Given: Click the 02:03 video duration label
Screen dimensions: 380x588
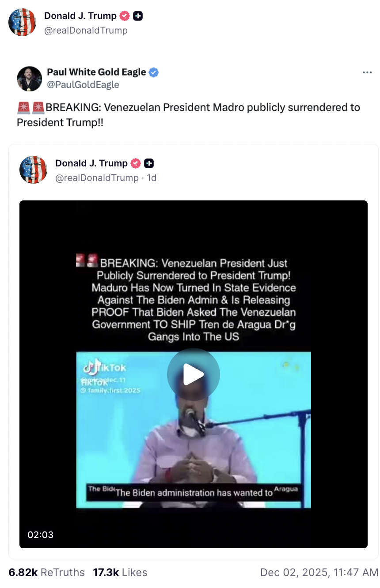Looking at the screenshot, I should coord(41,535).
